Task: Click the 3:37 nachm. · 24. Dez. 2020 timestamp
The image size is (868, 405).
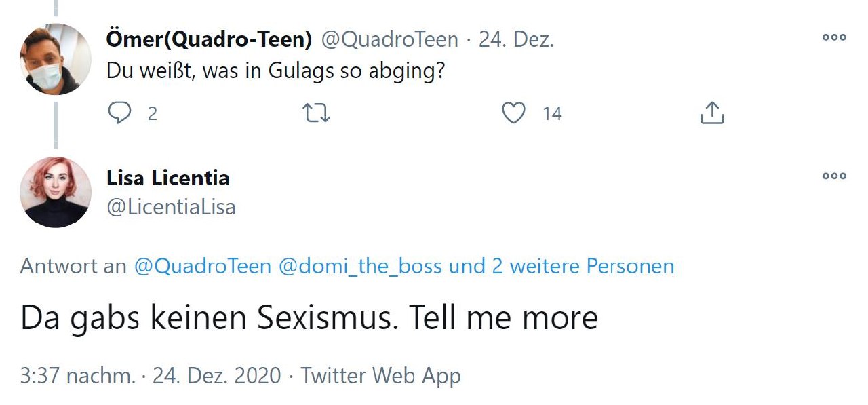Action: coord(150,375)
